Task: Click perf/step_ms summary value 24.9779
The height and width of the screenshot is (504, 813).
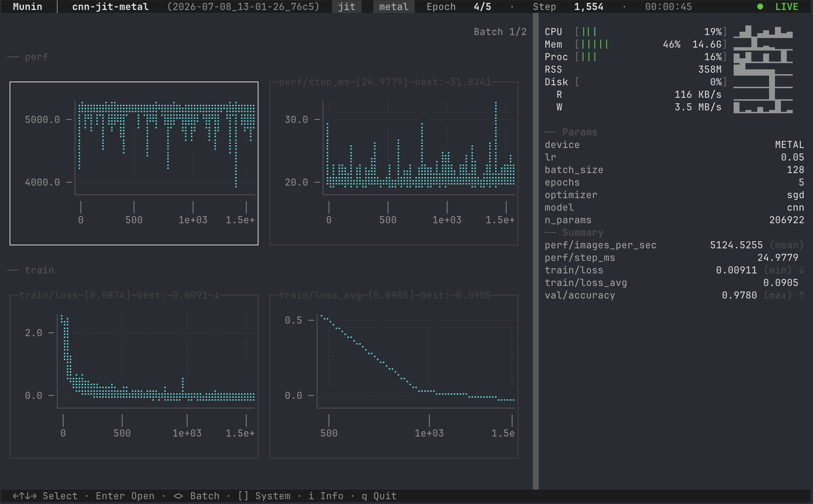Action: tap(778, 258)
